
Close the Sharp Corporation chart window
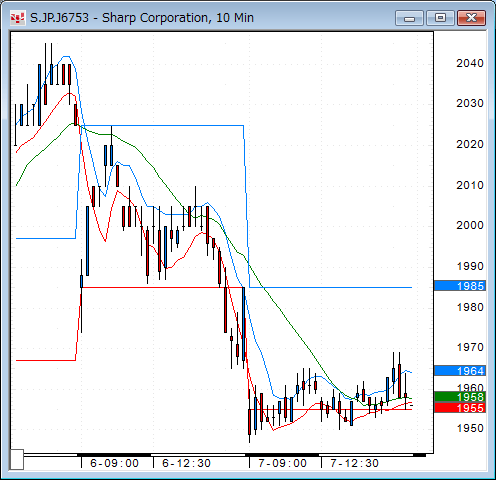471,18
